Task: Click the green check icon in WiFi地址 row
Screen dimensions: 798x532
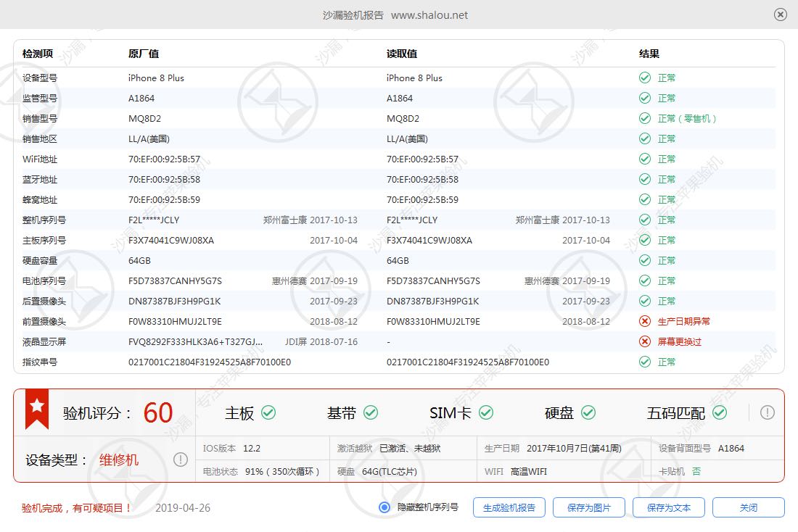Action: click(645, 159)
